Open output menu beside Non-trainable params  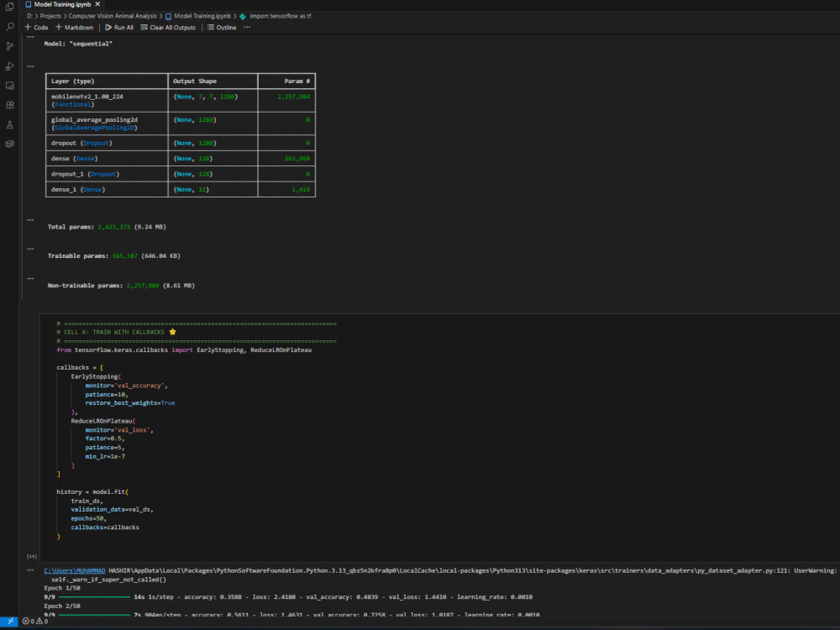30,279
